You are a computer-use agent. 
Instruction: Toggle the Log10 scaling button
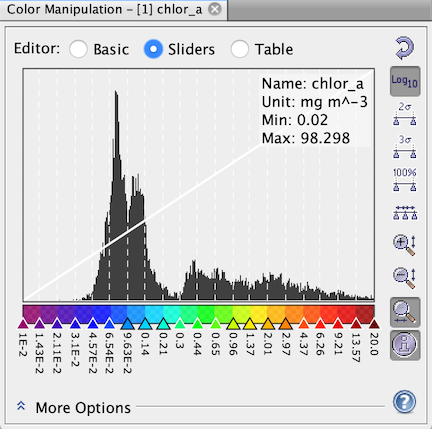pos(405,81)
